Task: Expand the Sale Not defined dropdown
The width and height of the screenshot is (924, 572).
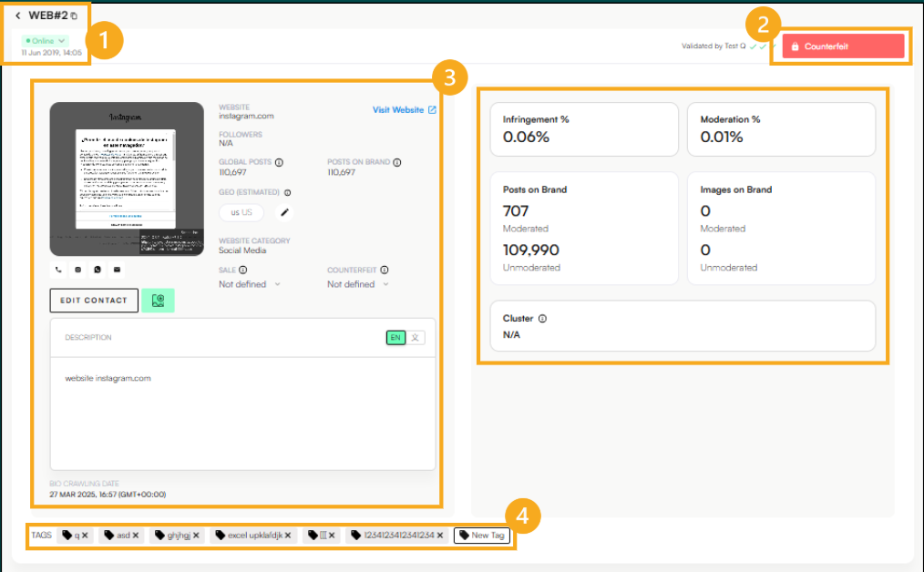Action: (x=250, y=284)
